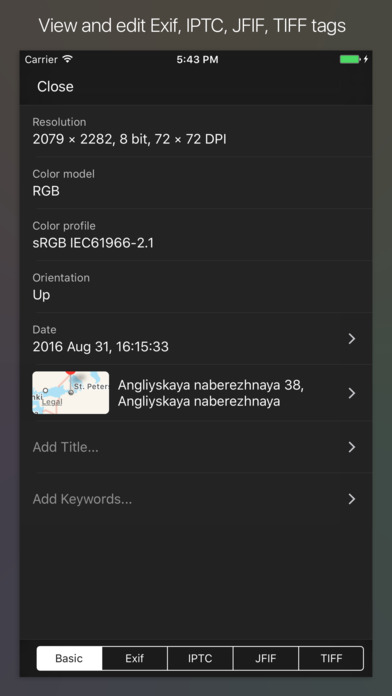Tap the 5:43 PM status clock

point(197,59)
